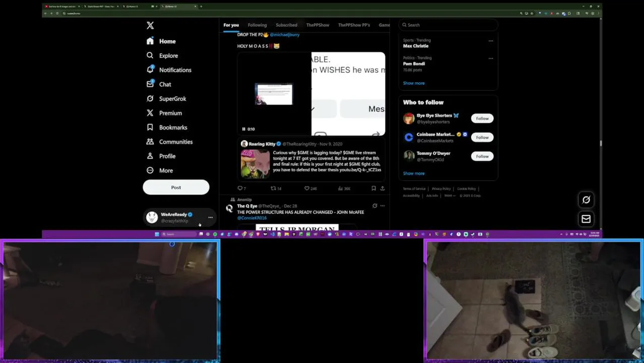Image resolution: width=644 pixels, height=363 pixels.
Task: Follow Coinbase Markets
Action: point(482,137)
